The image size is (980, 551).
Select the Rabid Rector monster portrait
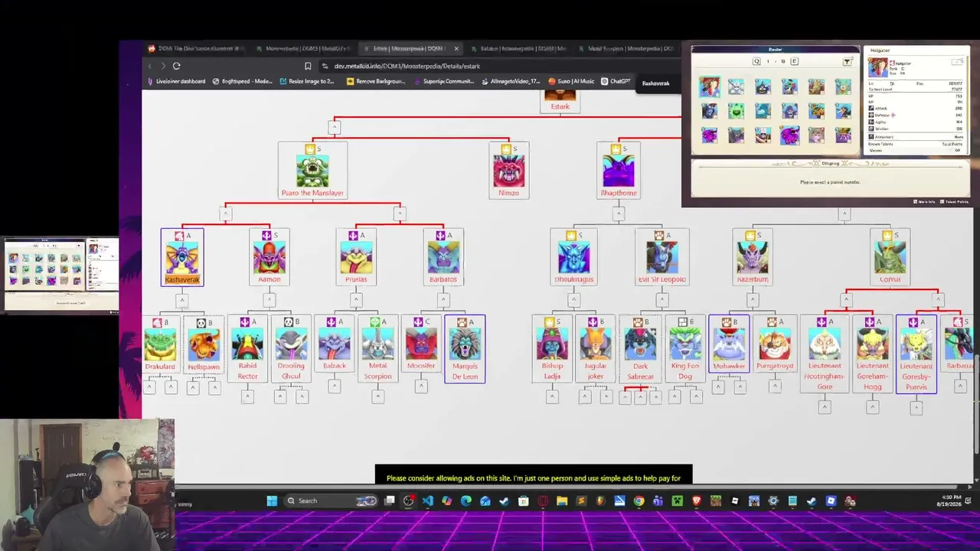pyautogui.click(x=247, y=344)
